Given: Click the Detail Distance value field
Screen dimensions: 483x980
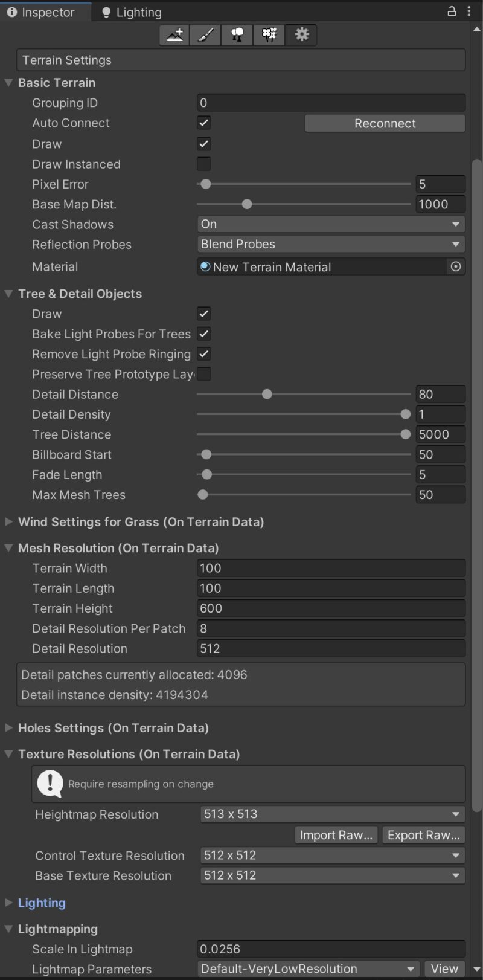Looking at the screenshot, I should 441,394.
